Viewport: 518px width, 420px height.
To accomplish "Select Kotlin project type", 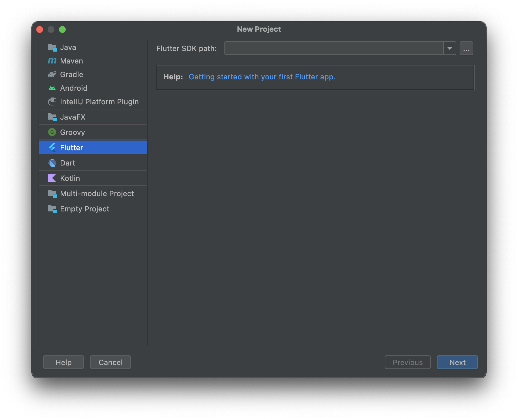I will point(93,178).
